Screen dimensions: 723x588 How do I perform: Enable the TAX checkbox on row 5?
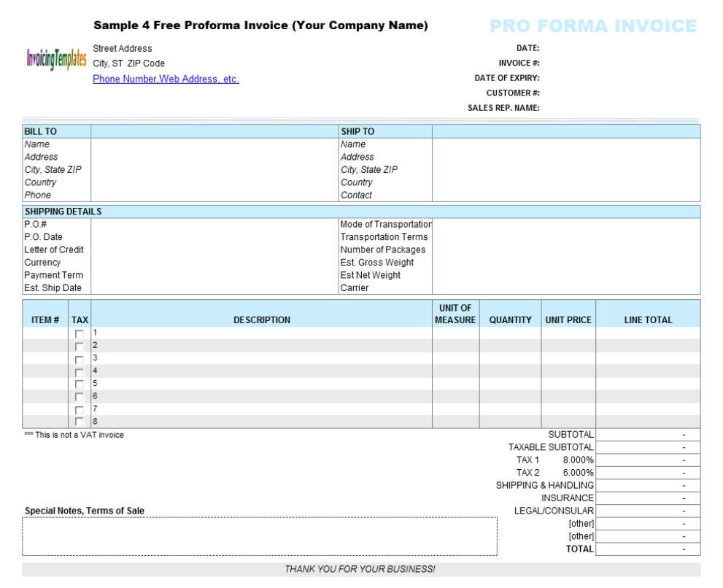click(80, 384)
